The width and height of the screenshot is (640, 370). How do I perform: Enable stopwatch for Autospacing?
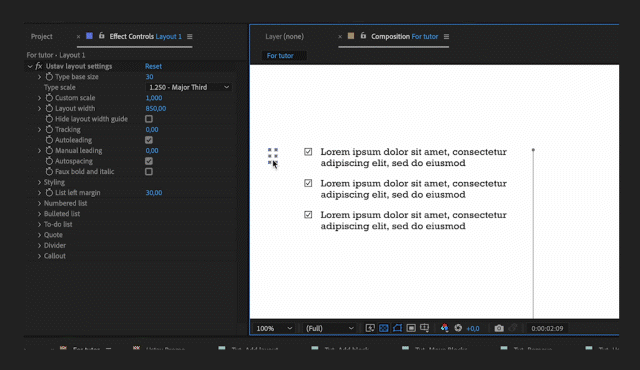49,161
